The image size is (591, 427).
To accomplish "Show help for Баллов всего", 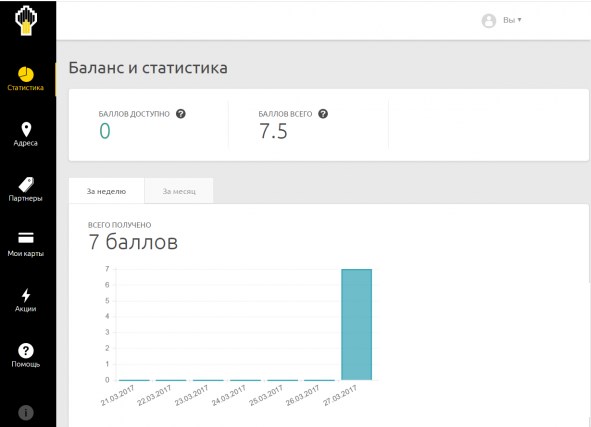I will (x=323, y=113).
